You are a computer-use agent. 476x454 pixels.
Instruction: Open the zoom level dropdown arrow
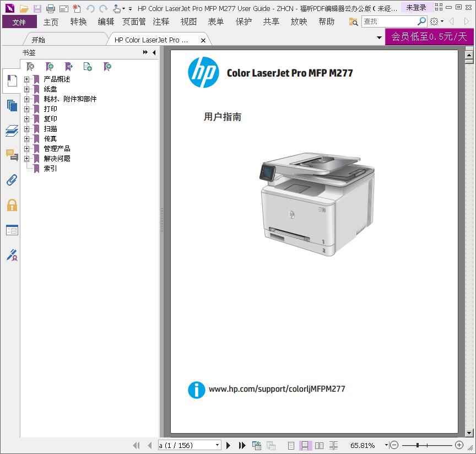tap(386, 445)
